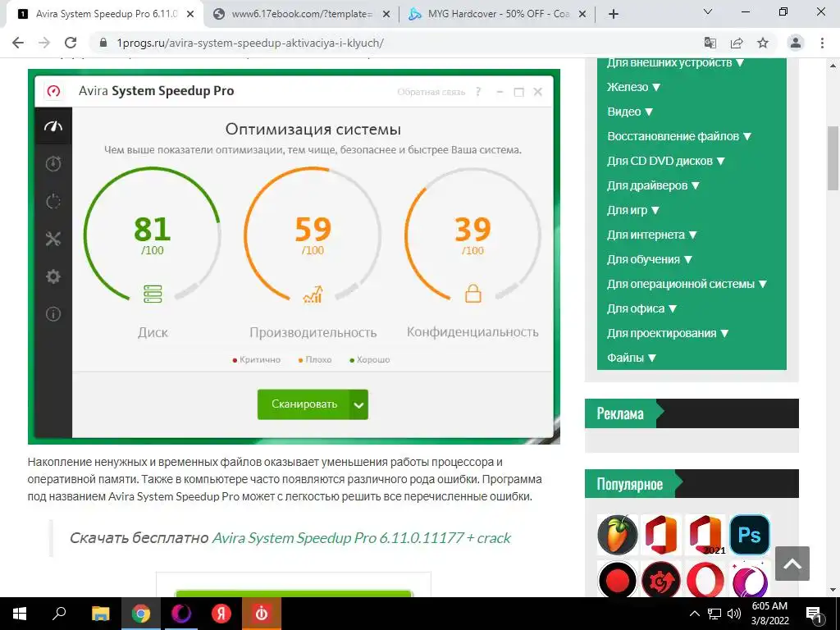Image resolution: width=840 pixels, height=630 pixels.
Task: Open the Avira System Speedup Pro crack link
Action: [362, 538]
